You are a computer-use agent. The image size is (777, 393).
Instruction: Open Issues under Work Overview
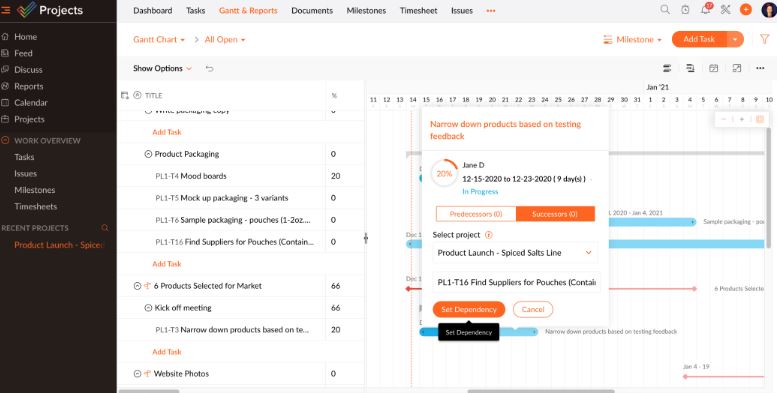[25, 173]
